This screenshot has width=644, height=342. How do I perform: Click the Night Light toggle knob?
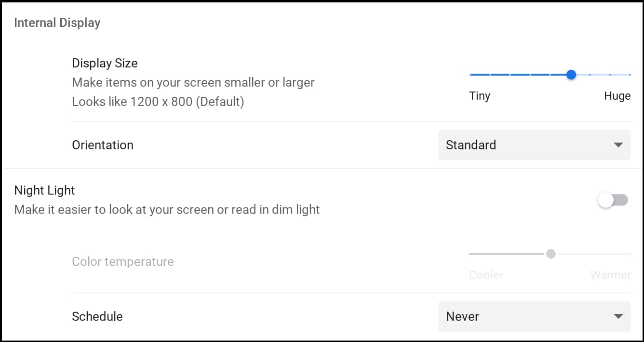pos(605,199)
